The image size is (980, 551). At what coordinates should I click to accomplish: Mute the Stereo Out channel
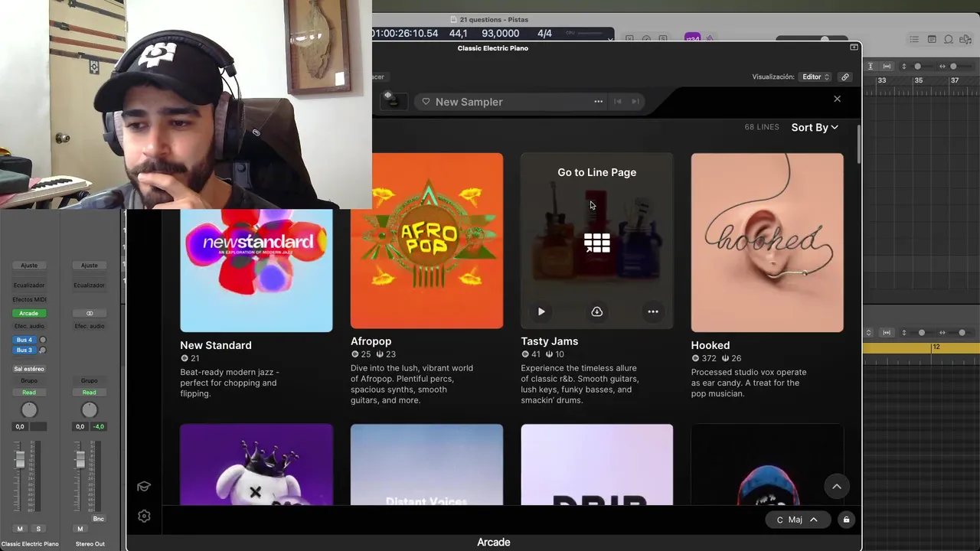(x=80, y=529)
